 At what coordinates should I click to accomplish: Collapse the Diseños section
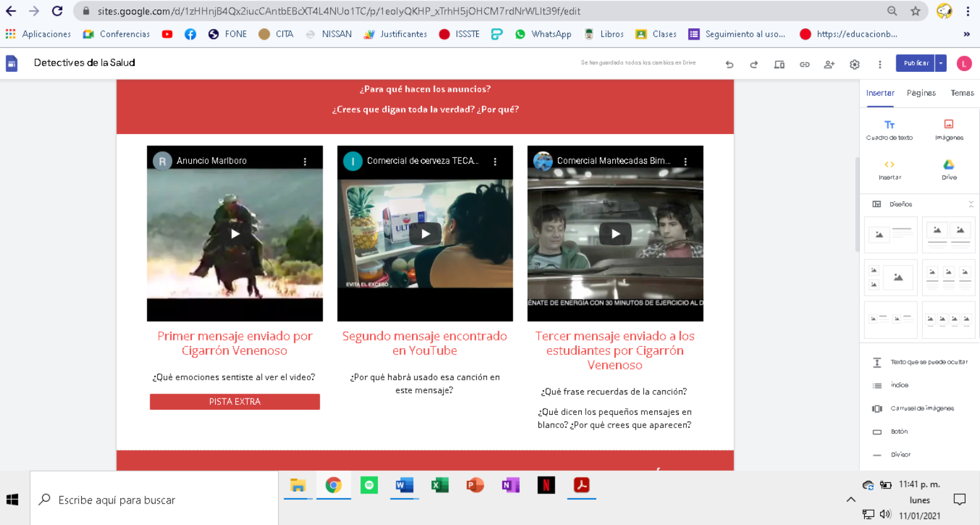click(x=971, y=205)
